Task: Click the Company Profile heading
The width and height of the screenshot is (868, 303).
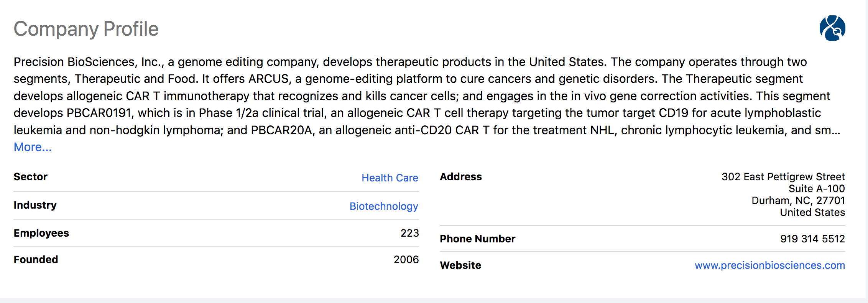Action: pos(86,29)
